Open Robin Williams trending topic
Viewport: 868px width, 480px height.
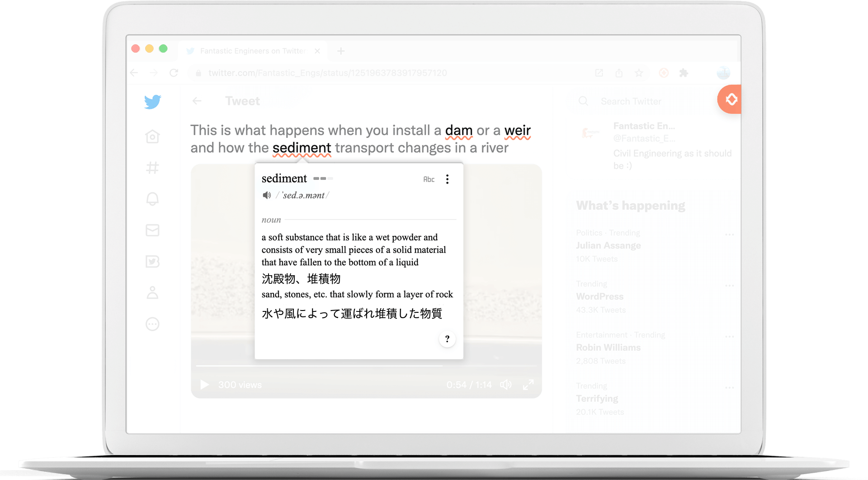coord(608,348)
